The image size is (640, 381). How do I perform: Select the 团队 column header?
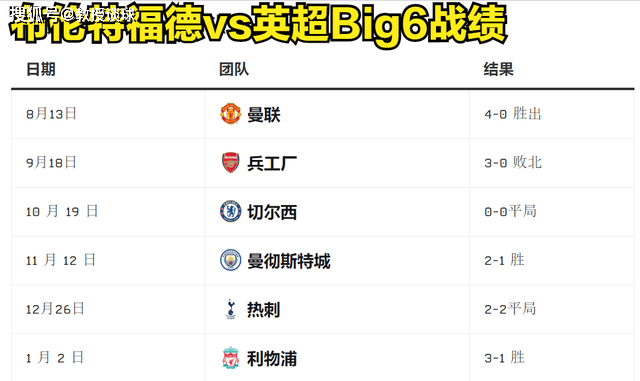click(x=233, y=69)
